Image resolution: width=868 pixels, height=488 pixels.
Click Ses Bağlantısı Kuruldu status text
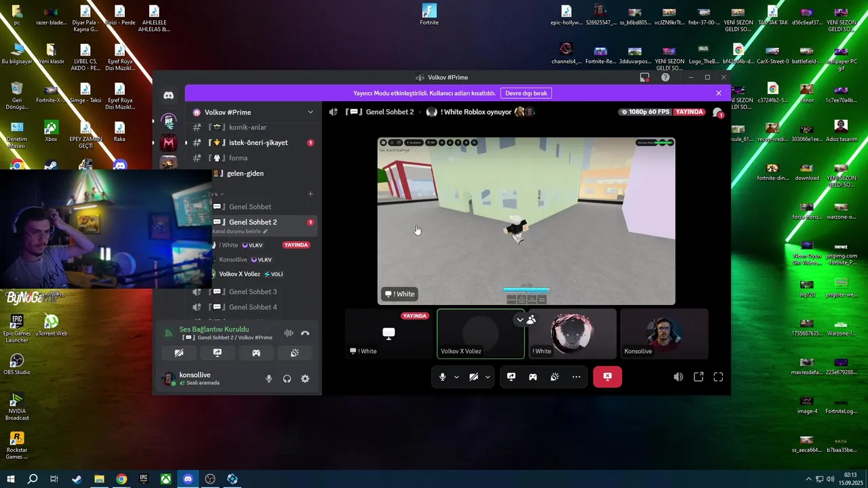[x=214, y=329]
